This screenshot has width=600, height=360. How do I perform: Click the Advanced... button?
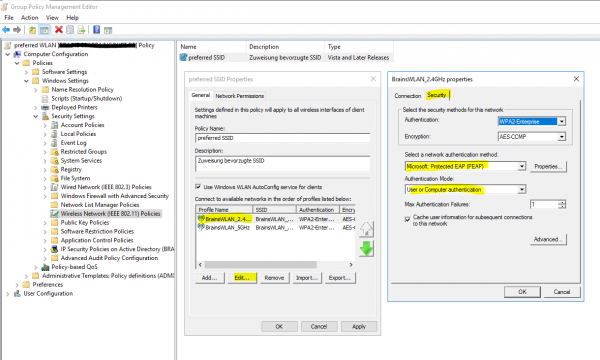pyautogui.click(x=548, y=239)
